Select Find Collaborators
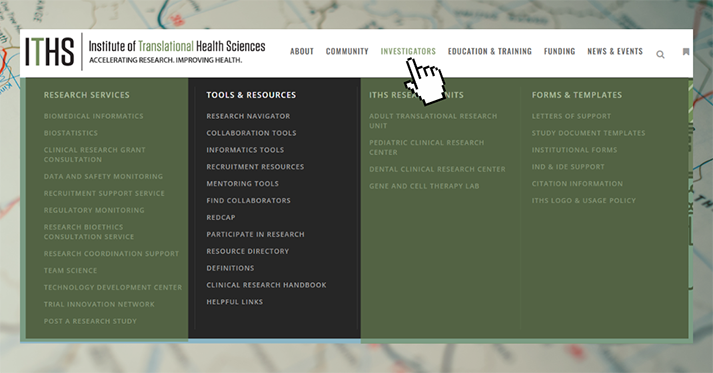Image resolution: width=713 pixels, height=373 pixels. tap(248, 200)
